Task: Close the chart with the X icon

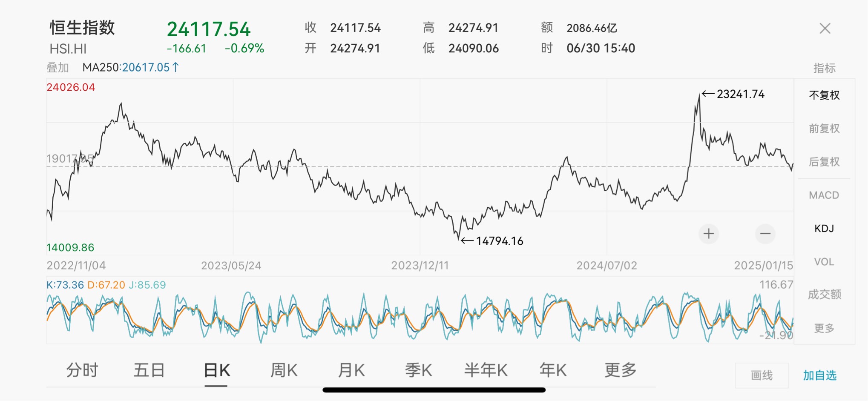Action: point(825,29)
